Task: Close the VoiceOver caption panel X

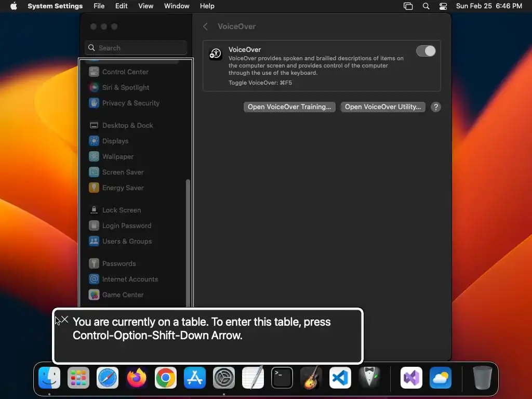Action: (x=65, y=320)
